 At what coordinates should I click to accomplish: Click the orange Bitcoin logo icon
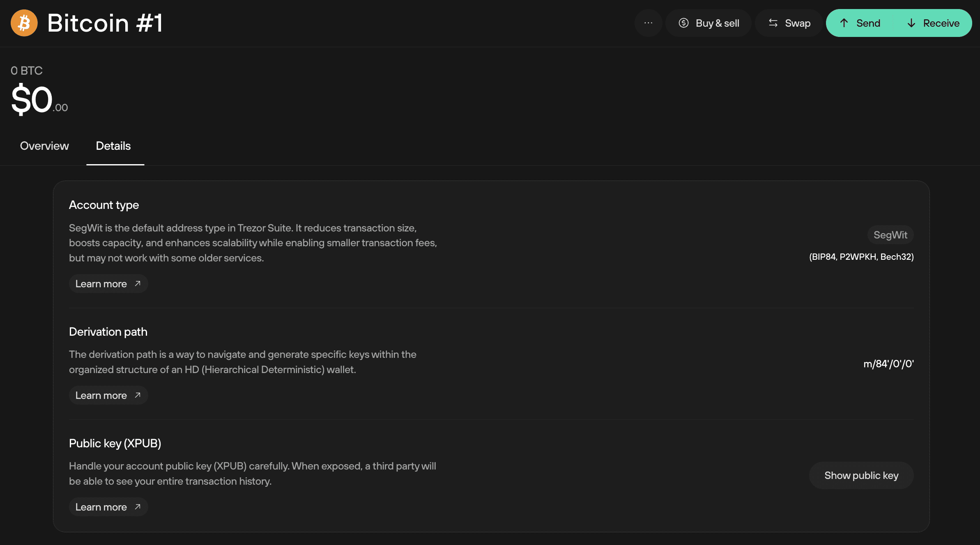tap(24, 23)
